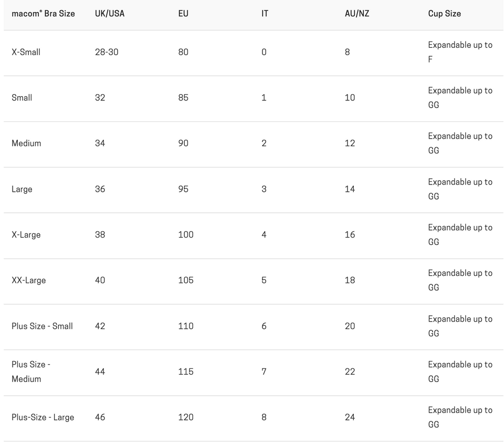Screen dimensions: 504x443
Task: Click the 28-30 UK/USA size cell
Action: pyautogui.click(x=107, y=52)
